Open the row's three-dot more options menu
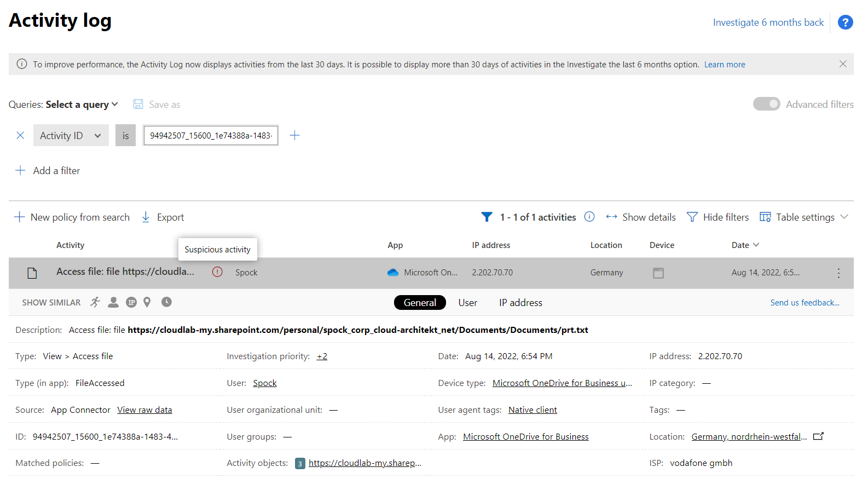The width and height of the screenshot is (868, 490). pyautogui.click(x=838, y=273)
